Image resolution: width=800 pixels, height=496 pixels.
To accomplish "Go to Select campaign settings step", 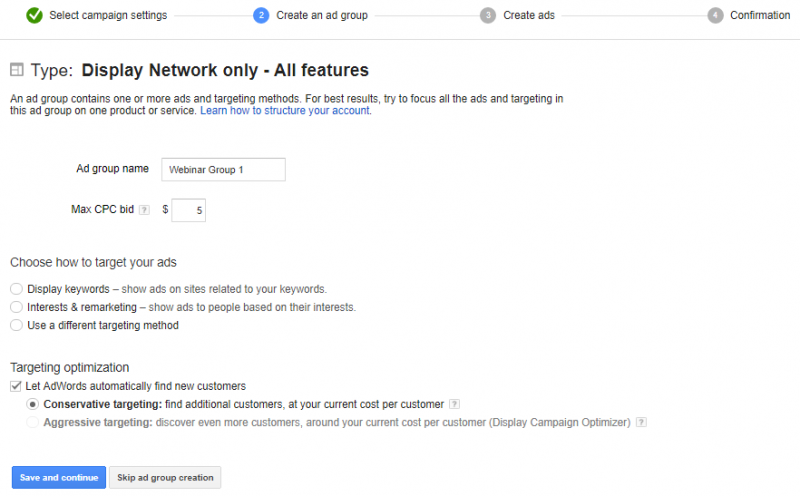I will pos(108,15).
